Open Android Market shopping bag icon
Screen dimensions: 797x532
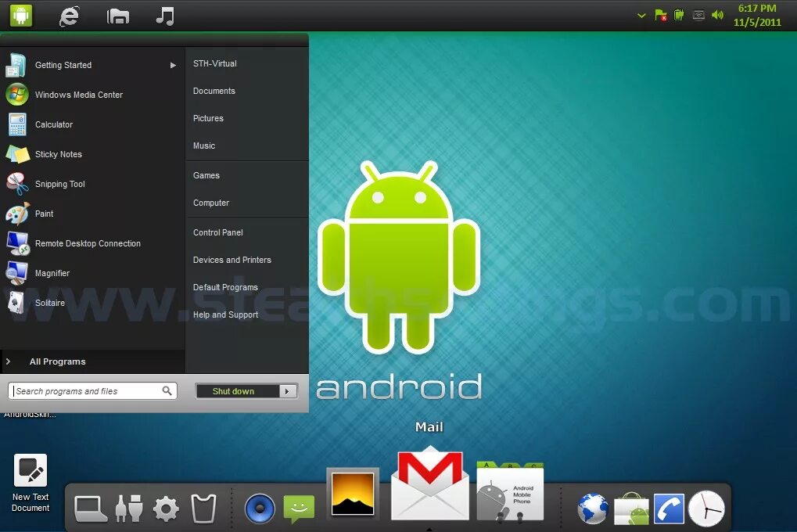631,508
